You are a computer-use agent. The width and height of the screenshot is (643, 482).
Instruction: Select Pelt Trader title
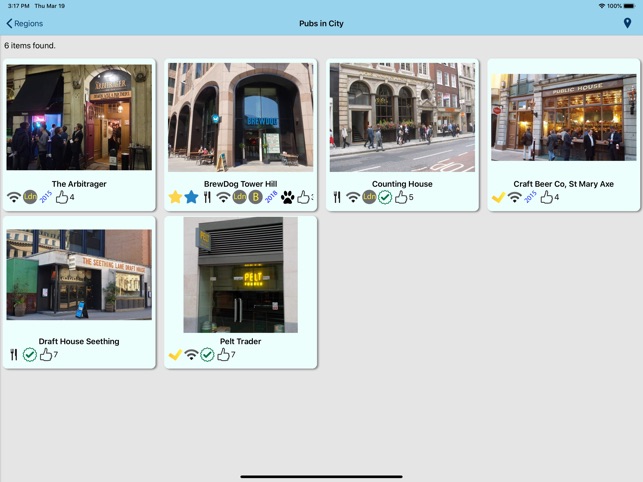click(x=241, y=341)
